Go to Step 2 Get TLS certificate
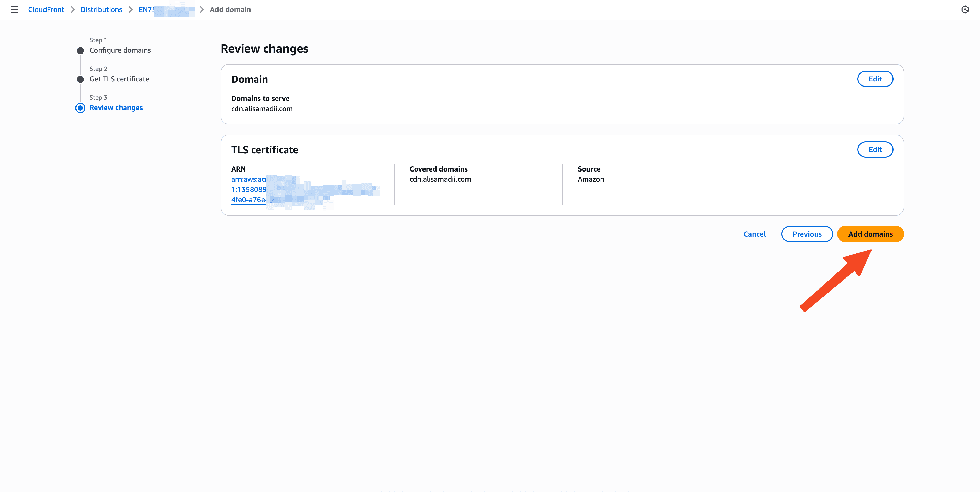The height and width of the screenshot is (492, 980). coord(119,79)
